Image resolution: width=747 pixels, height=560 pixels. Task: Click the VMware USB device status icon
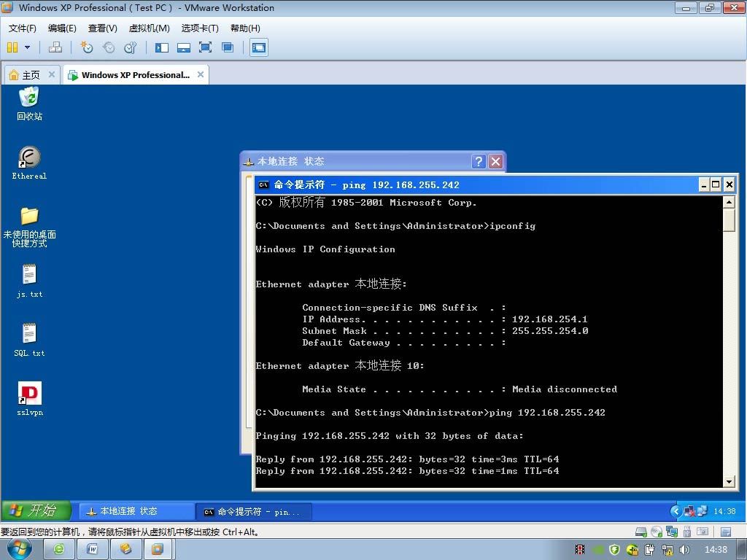click(x=687, y=532)
